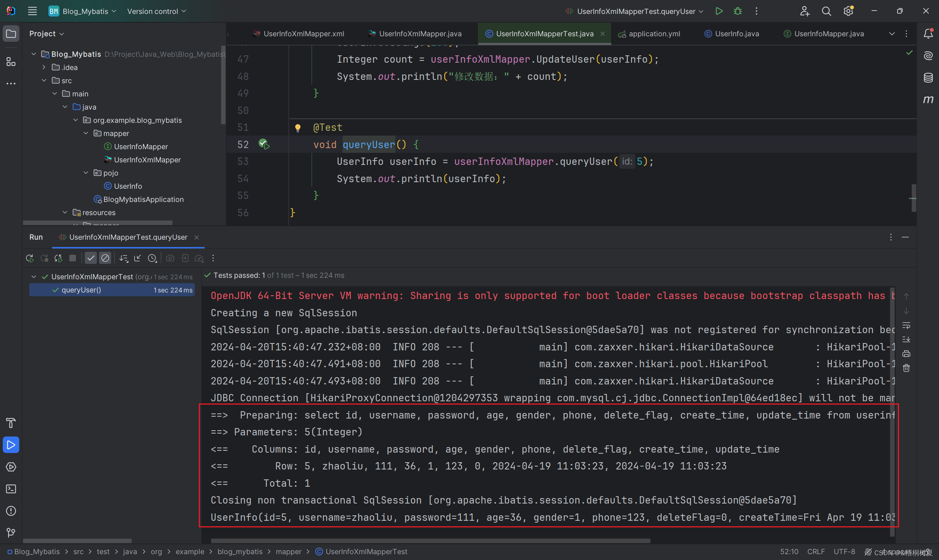Open more run actions menu in title bar
Screen dimensions: 939x560
[x=756, y=11]
